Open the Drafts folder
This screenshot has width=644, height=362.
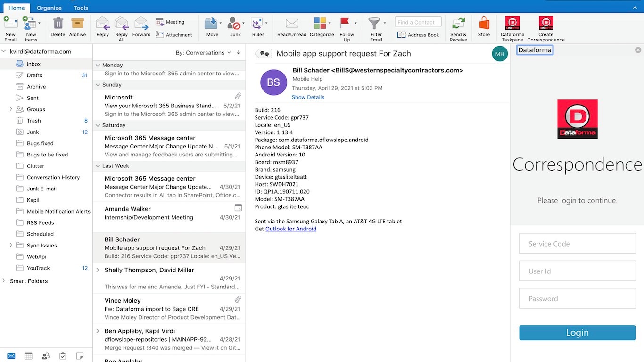point(47,75)
